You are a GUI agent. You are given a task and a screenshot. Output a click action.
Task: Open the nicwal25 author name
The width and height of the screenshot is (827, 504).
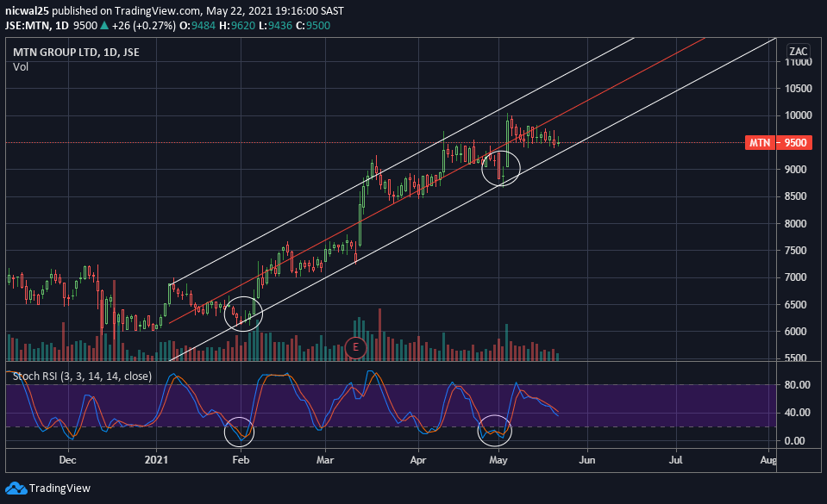(x=28, y=10)
